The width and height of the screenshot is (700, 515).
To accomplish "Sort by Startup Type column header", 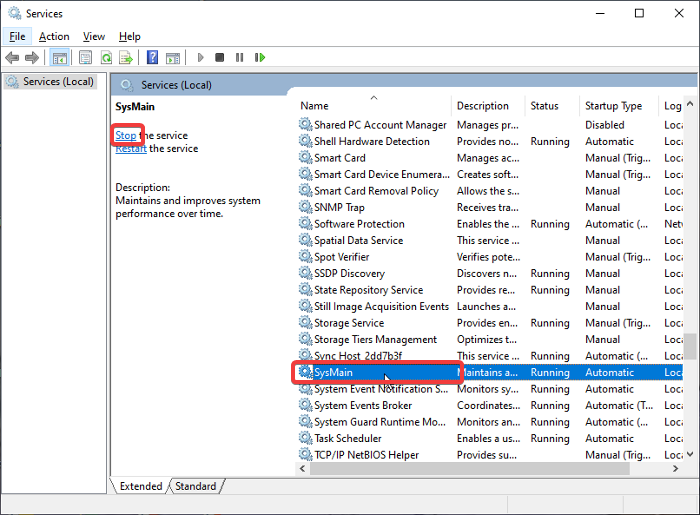I will click(613, 105).
